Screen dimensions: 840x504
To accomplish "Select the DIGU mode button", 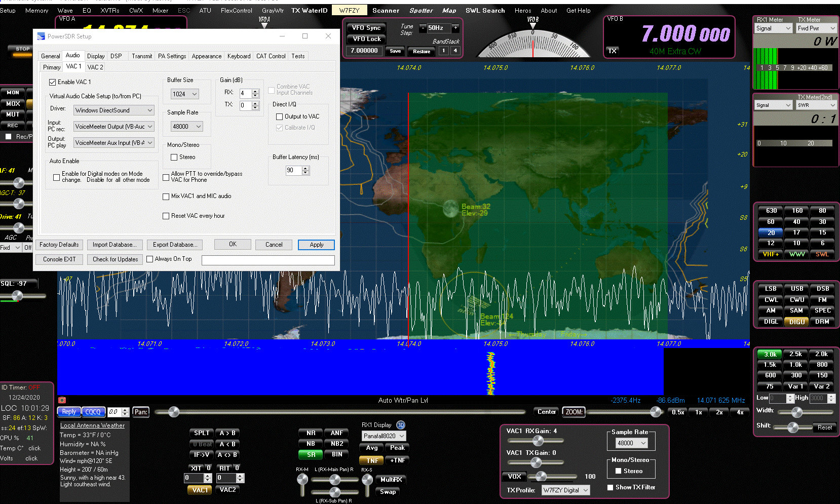I will tap(796, 322).
